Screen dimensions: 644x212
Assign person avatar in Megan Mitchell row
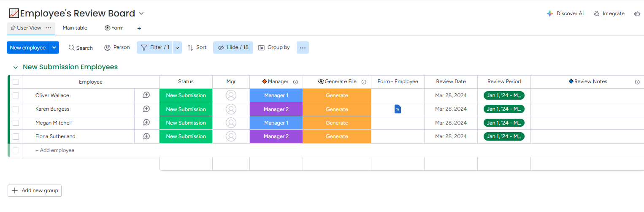point(231,123)
